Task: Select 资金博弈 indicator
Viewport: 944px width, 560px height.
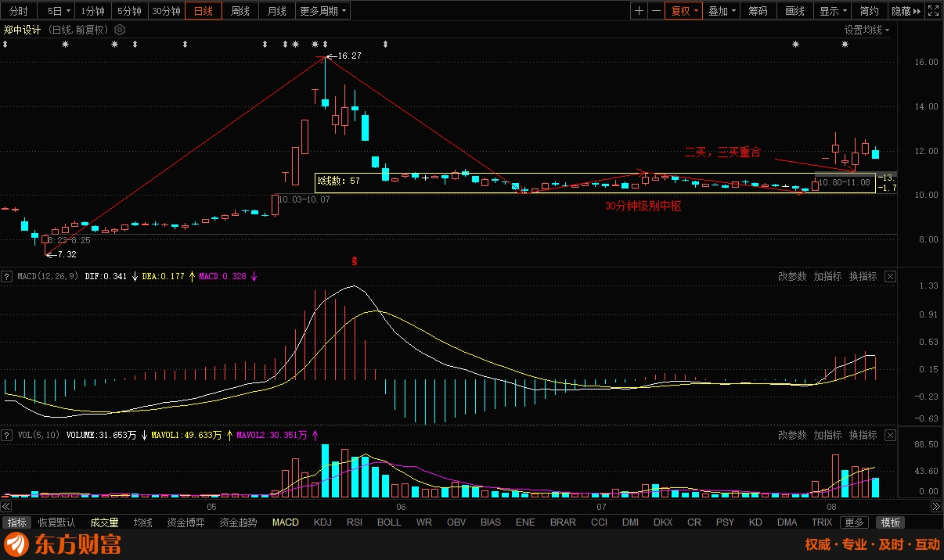Action: tap(186, 522)
